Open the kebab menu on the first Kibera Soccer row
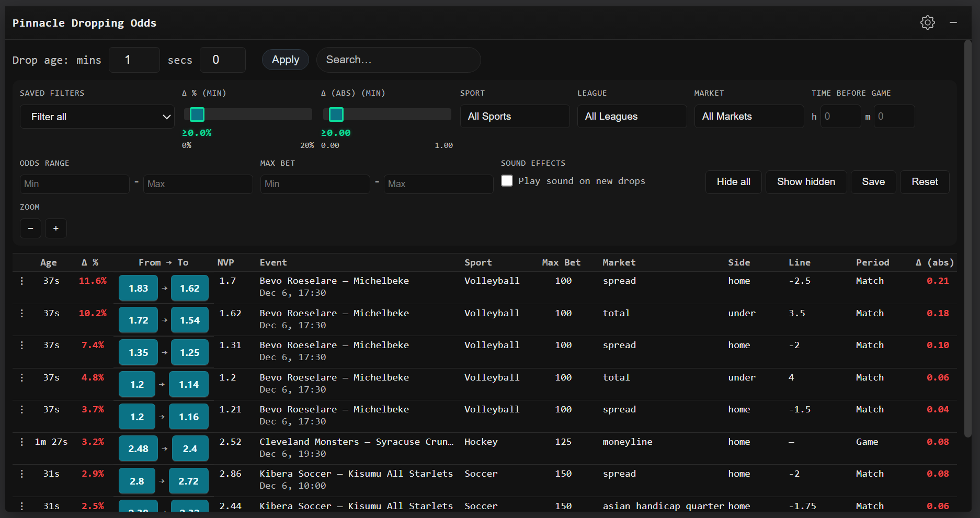This screenshot has width=980, height=518. pos(21,474)
